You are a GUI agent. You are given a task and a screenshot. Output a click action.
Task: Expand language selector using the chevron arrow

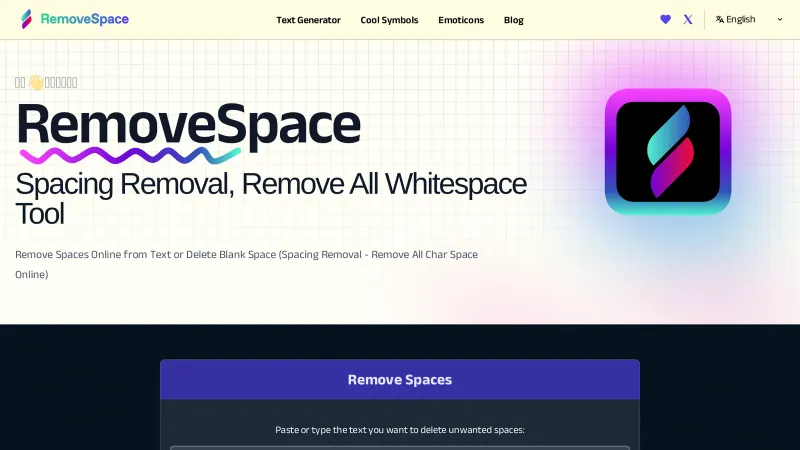pos(780,19)
